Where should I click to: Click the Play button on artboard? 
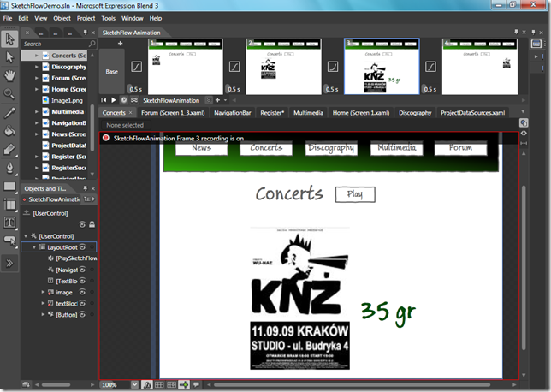(355, 194)
